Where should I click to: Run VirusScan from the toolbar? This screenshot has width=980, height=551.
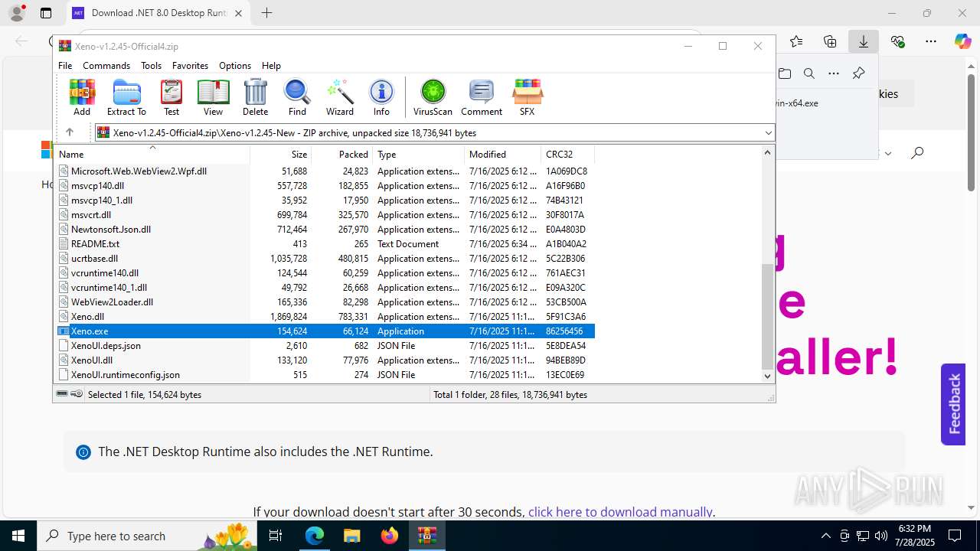[x=433, y=97]
